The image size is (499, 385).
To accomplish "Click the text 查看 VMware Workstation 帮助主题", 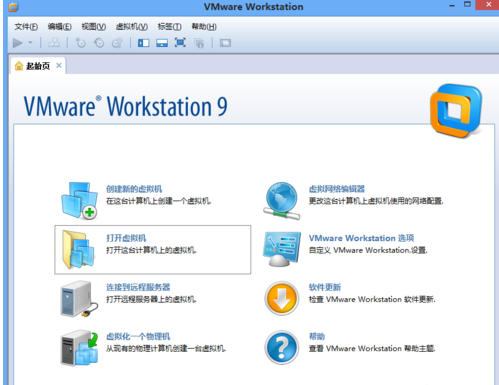I will [372, 349].
